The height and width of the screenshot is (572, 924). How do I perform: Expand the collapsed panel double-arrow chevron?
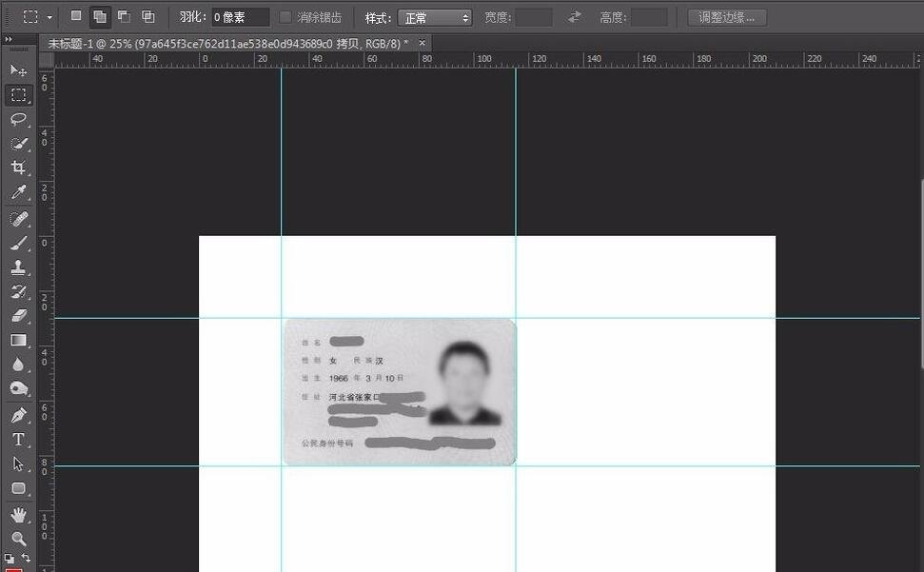pos(10,40)
